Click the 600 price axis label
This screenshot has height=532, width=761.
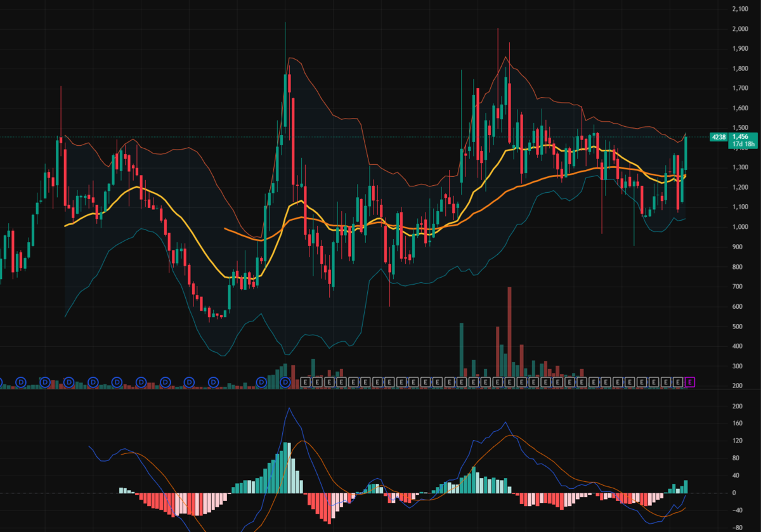[738, 307]
